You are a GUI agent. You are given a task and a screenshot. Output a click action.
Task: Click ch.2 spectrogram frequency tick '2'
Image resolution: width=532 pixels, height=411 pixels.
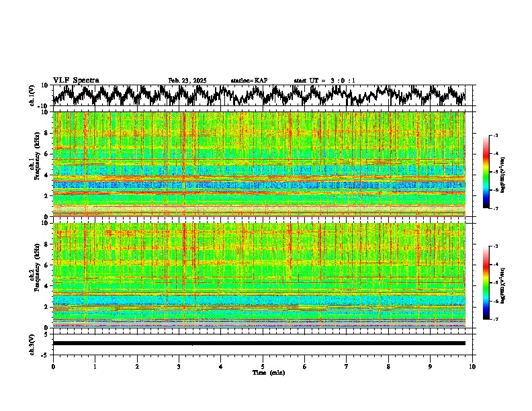coord(46,307)
